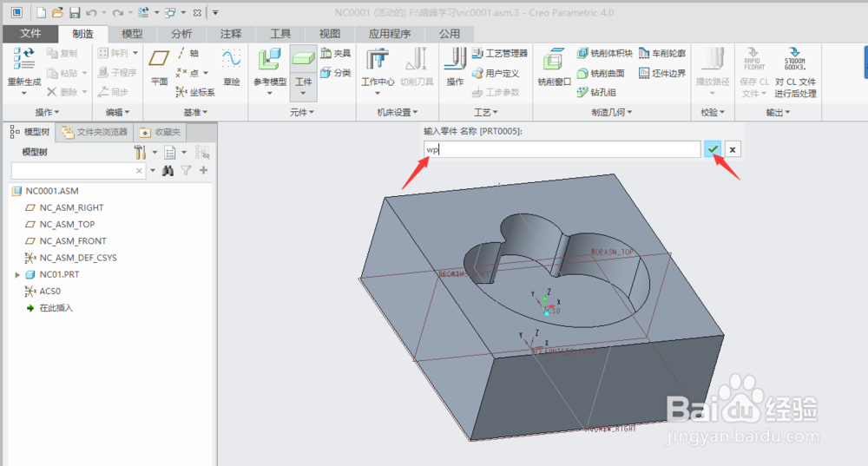Open the Output (输出) group dropdown
The width and height of the screenshot is (868, 466).
(778, 112)
